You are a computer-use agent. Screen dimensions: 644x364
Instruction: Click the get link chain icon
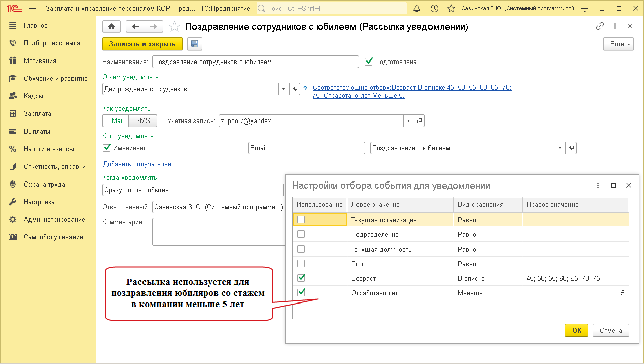[600, 26]
